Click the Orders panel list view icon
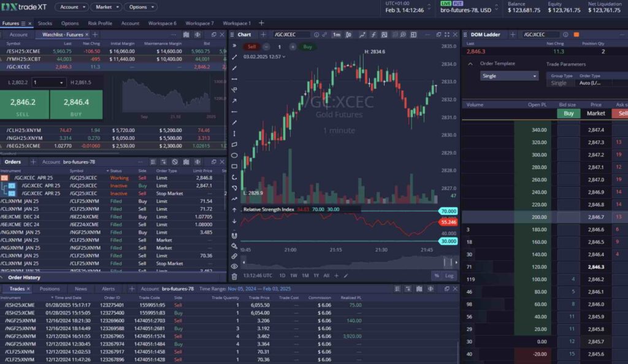 153,162
